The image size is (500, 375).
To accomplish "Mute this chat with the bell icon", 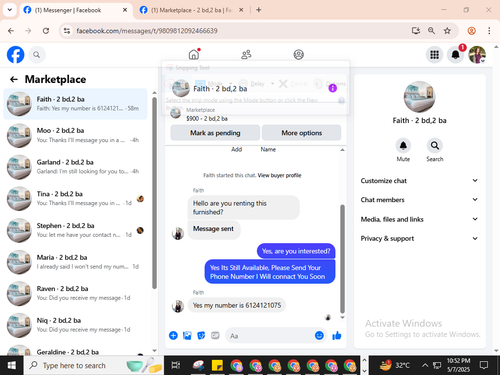I will coord(403,146).
